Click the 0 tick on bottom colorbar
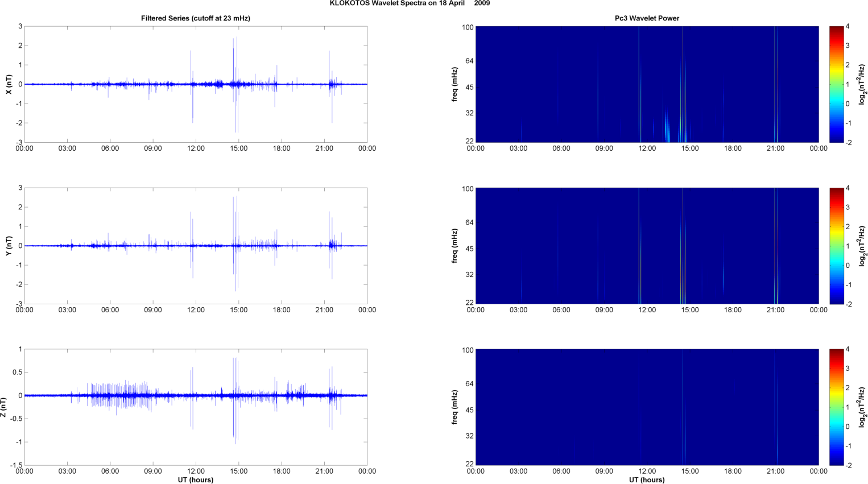Image resolution: width=868 pixels, height=484 pixels. 848,427
